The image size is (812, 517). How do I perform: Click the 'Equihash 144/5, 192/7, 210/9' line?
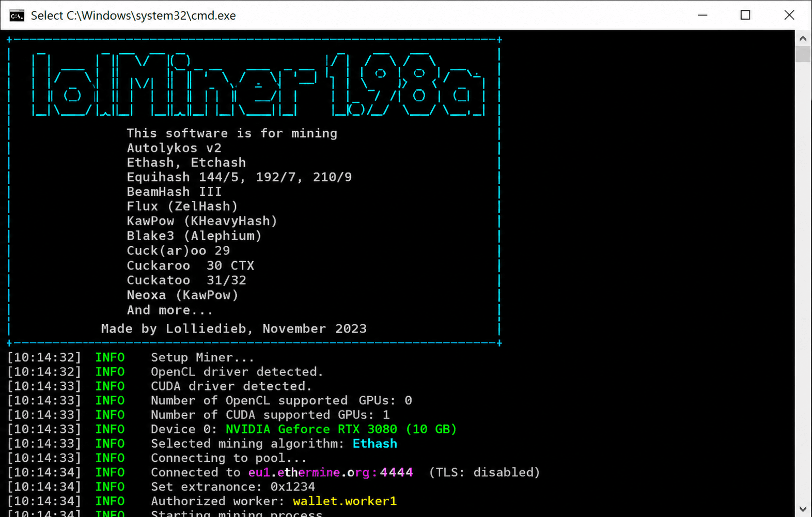[x=239, y=177]
